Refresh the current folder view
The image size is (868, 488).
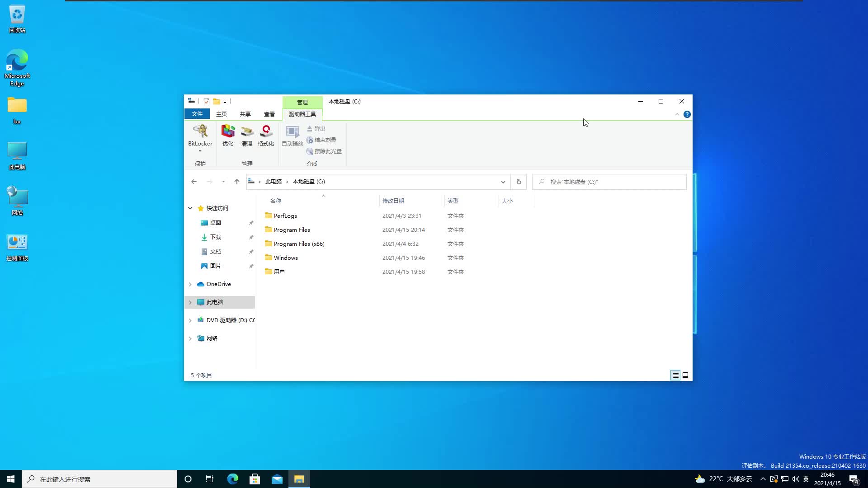click(x=519, y=182)
